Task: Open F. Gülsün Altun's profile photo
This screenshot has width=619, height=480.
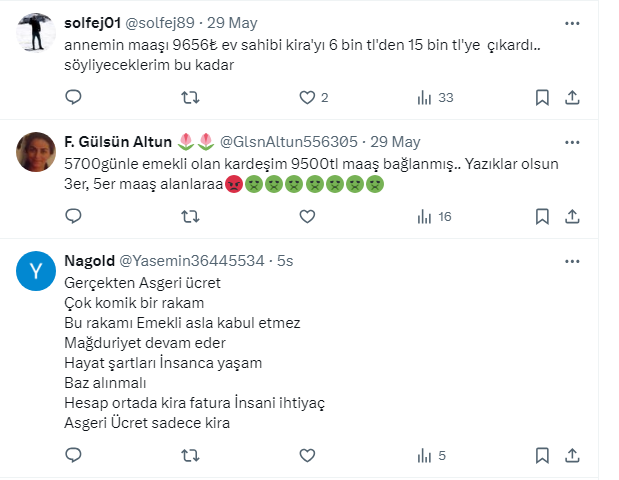Action: (35, 152)
